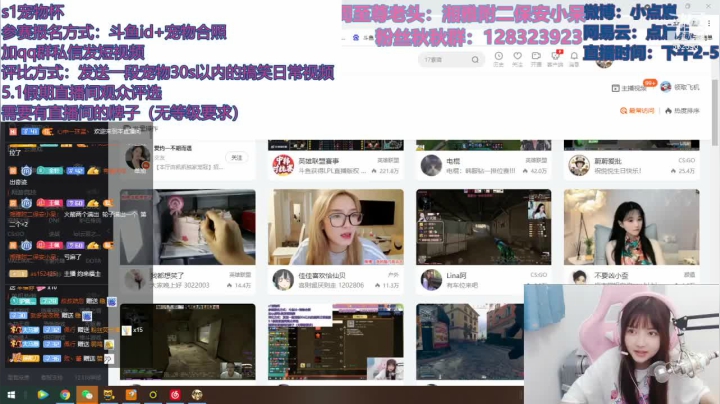Open the round avatar app in the taskbar
Viewport: 720px width, 404px height.
tap(197, 395)
